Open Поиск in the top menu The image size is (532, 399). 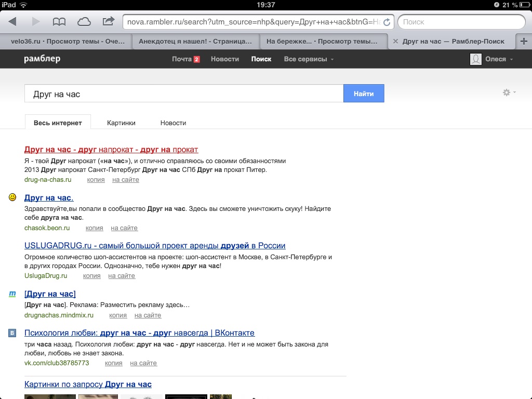pos(261,59)
